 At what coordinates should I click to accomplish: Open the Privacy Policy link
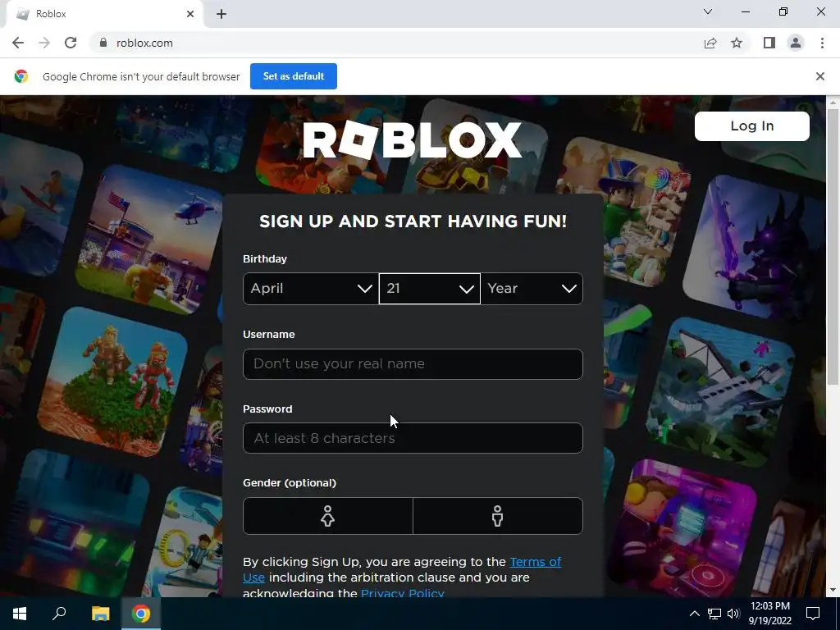[402, 593]
